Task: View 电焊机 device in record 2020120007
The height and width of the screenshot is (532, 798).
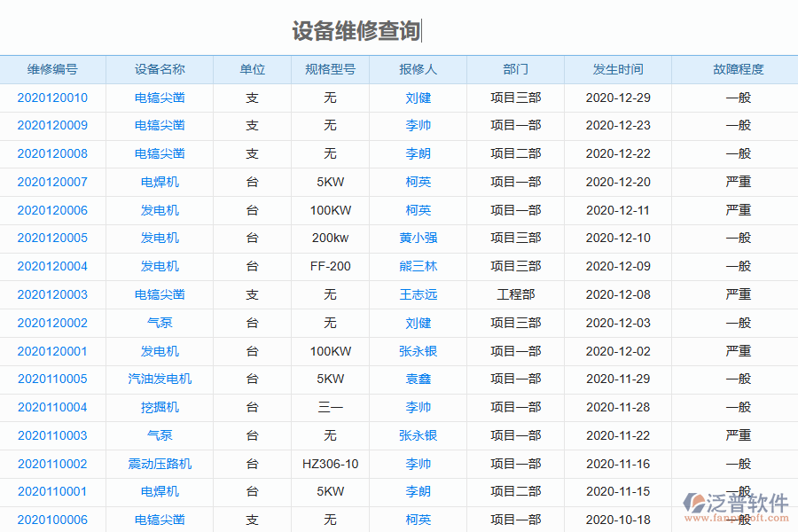Action: click(160, 182)
